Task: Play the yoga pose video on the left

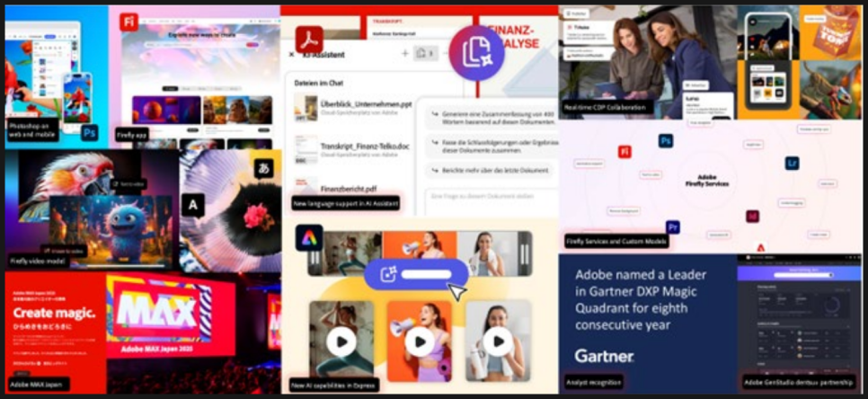Action: (x=341, y=341)
